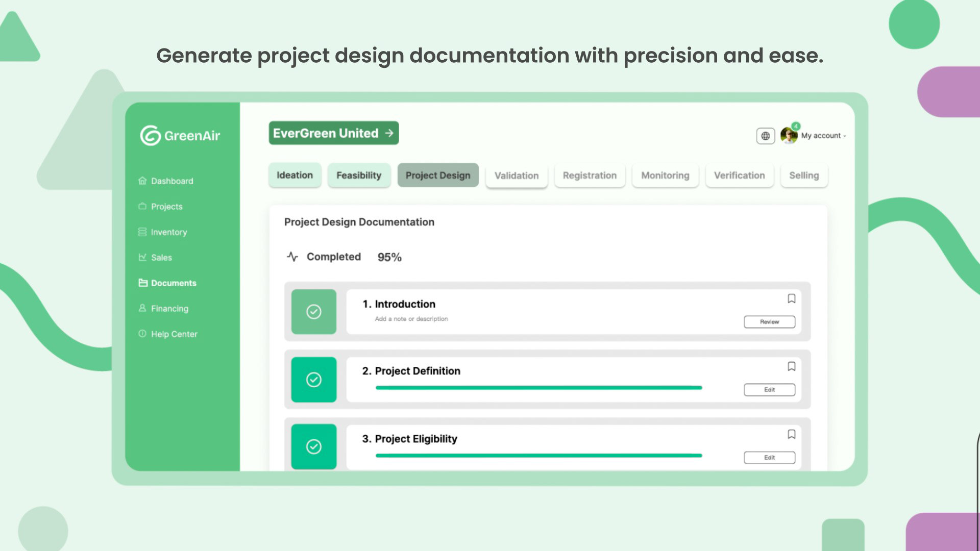Screen dimensions: 980x551
Task: Select the Feasibility tab
Action: point(358,176)
